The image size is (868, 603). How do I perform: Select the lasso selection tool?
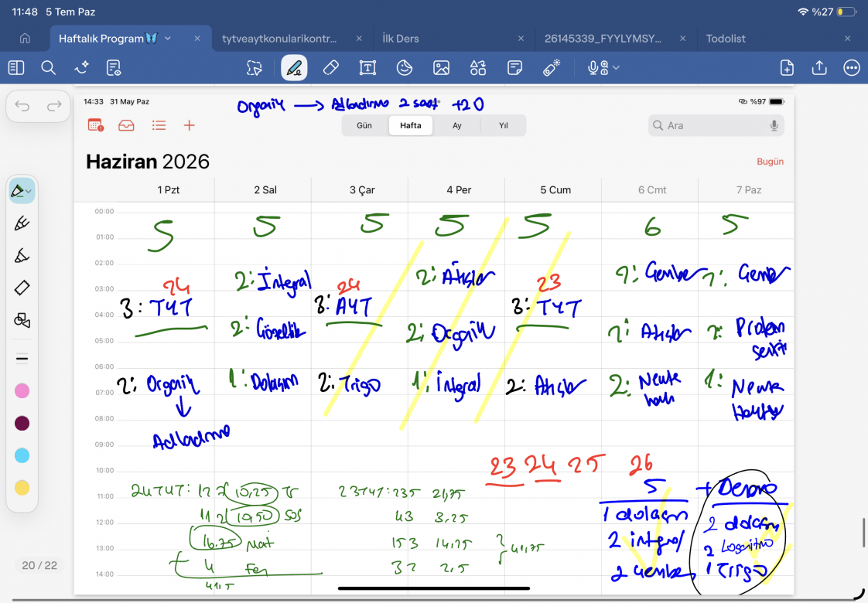[254, 68]
